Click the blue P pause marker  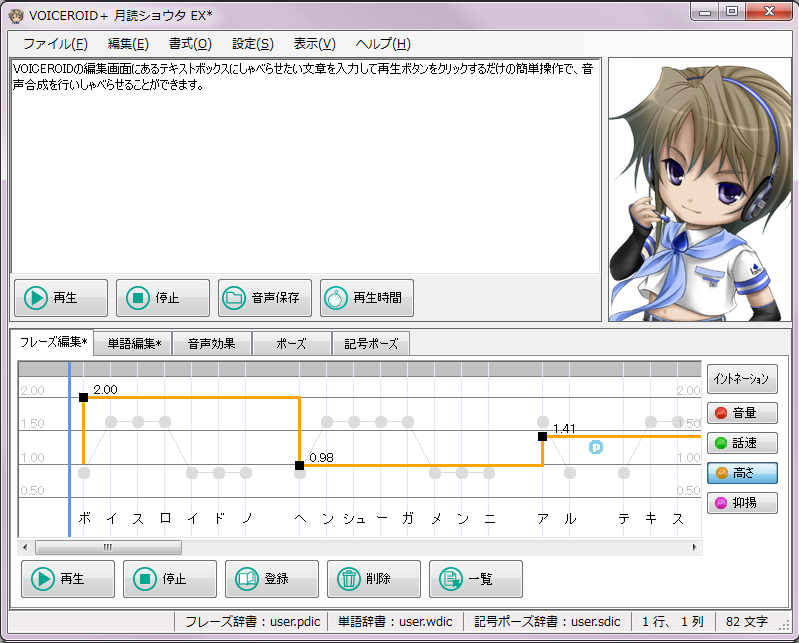click(596, 447)
